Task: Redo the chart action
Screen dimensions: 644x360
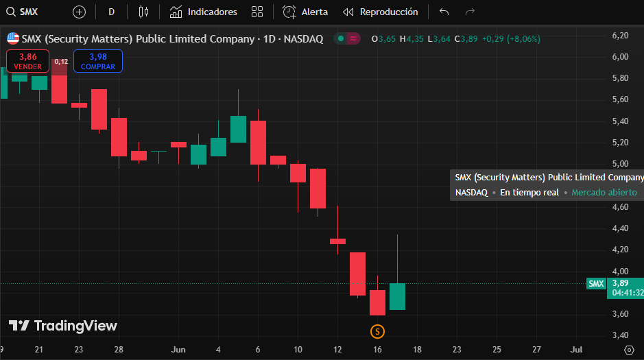Action: (x=470, y=12)
